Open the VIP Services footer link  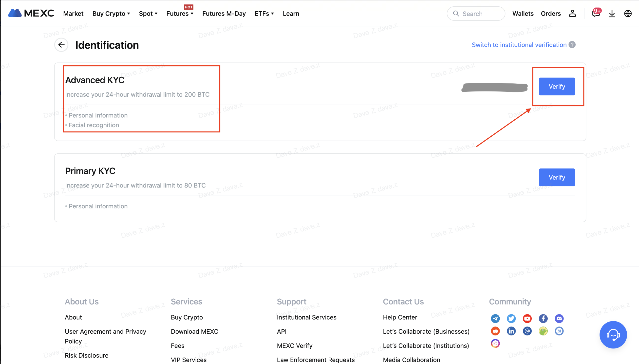[x=188, y=360]
